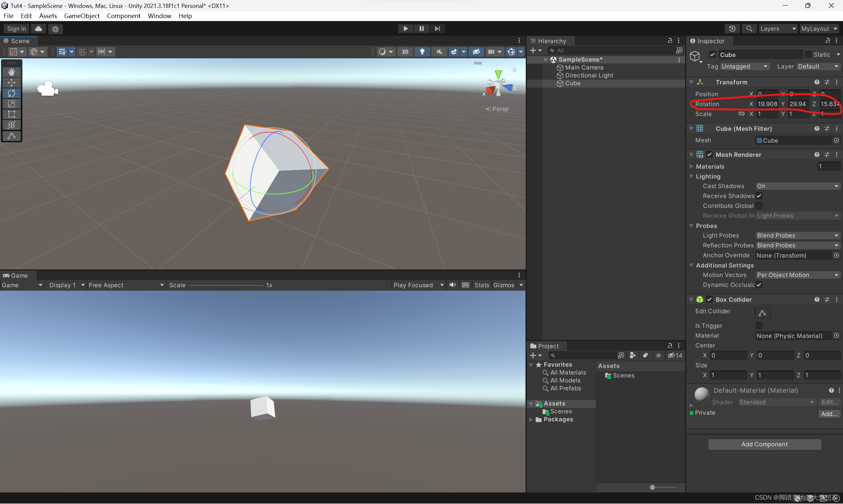Open the Component menu

click(x=123, y=16)
